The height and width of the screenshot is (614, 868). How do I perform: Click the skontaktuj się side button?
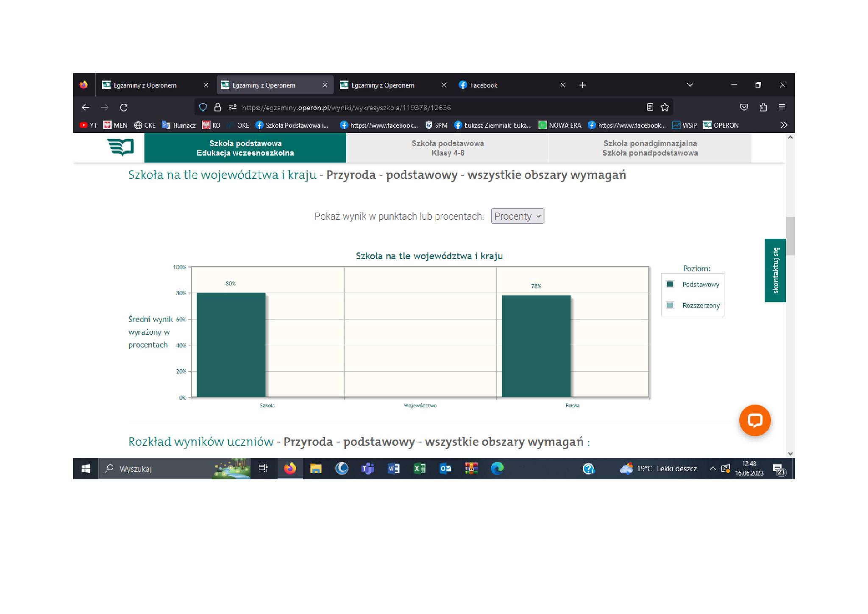click(x=775, y=271)
